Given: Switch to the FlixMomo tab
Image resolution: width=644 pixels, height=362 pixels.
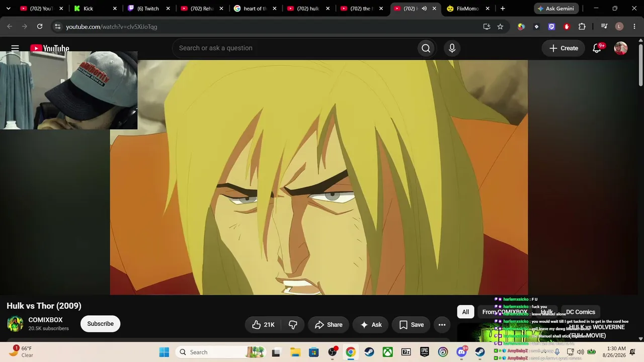Looking at the screenshot, I should click(467, 9).
